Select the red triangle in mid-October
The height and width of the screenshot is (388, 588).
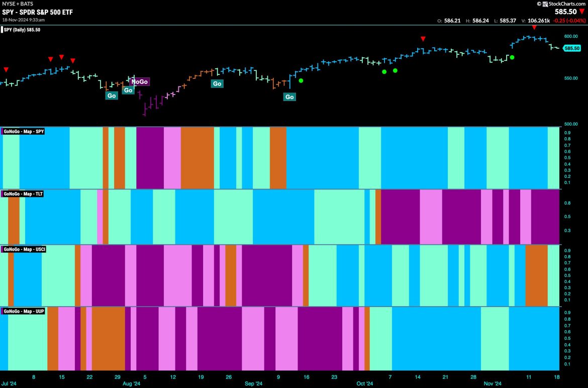(424, 39)
